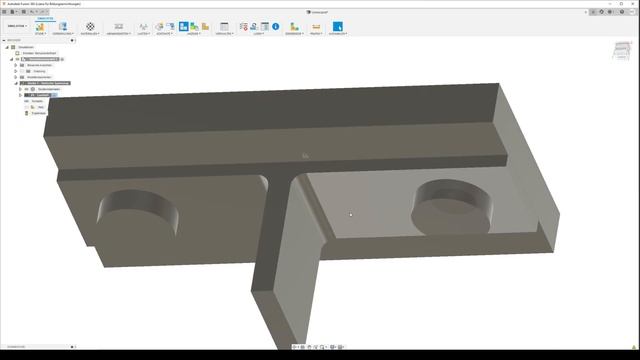Viewport: 640px width, 360px height.
Task: Click the blue Auswählen selection icon
Action: point(338,27)
